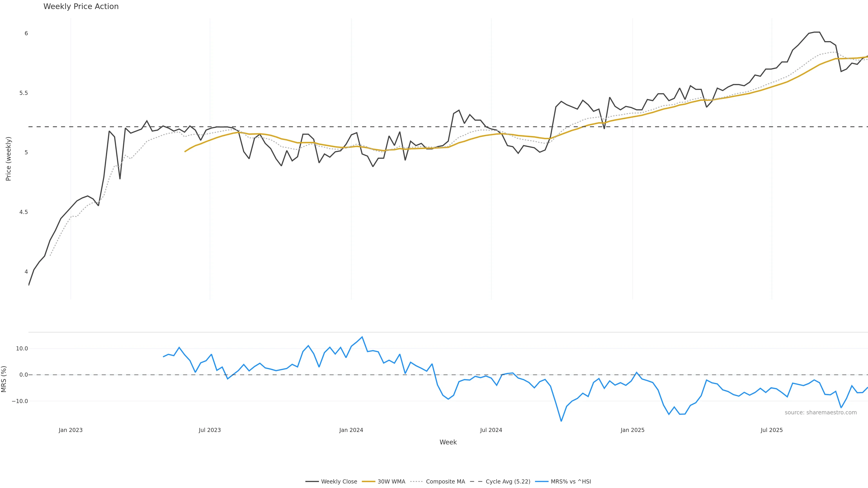
Task: Click the source: sharemaestro.com text
Action: (821, 413)
